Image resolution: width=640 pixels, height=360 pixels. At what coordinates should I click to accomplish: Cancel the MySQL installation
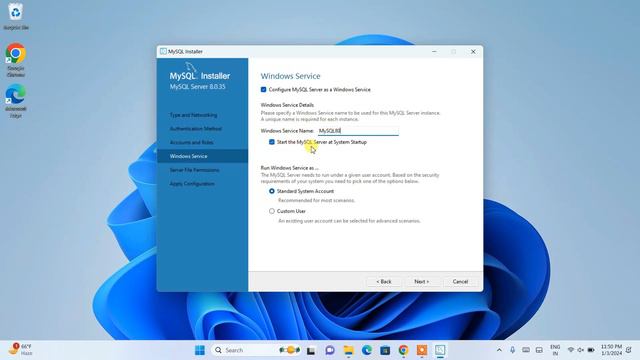click(460, 282)
